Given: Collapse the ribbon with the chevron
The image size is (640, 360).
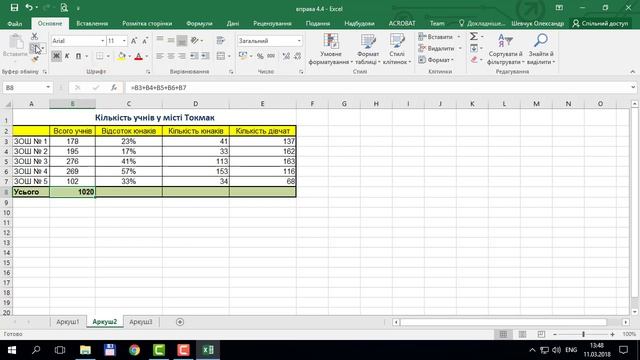Looking at the screenshot, I should pyautogui.click(x=632, y=72).
